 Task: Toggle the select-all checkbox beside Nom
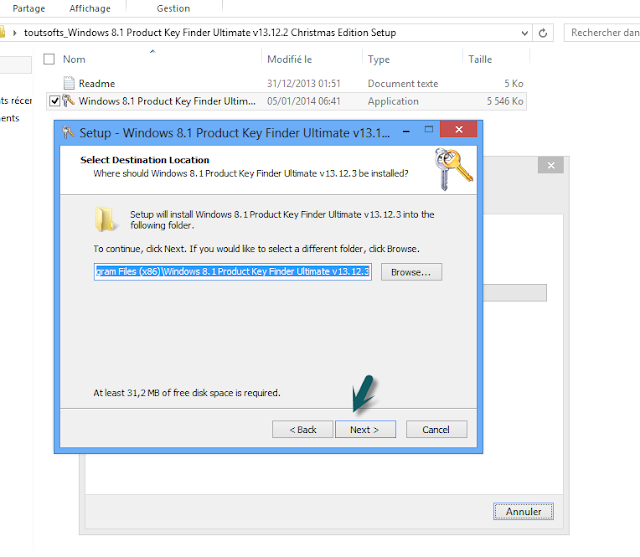49,59
